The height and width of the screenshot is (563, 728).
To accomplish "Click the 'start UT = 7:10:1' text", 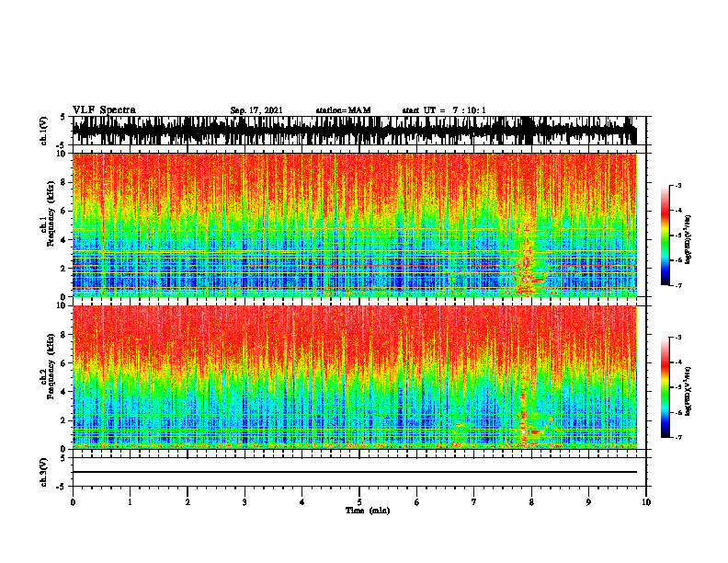I will coord(444,110).
